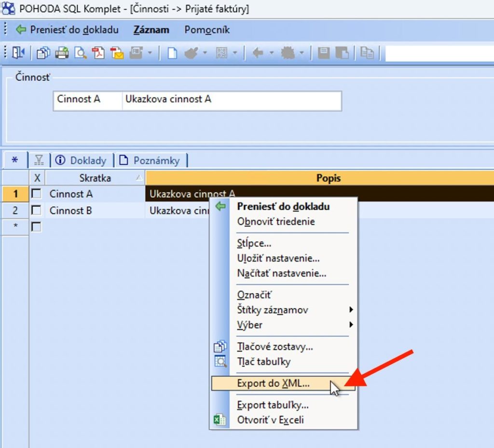Click the Cinnost A cell in the Skratka column
494x448 pixels.
pyautogui.click(x=95, y=194)
